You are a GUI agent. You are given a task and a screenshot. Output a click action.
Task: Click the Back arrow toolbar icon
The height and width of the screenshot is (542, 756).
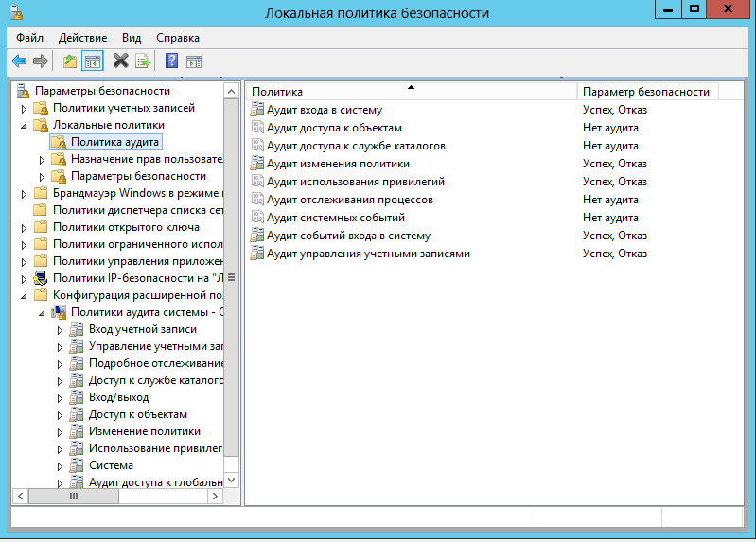pyautogui.click(x=19, y=61)
